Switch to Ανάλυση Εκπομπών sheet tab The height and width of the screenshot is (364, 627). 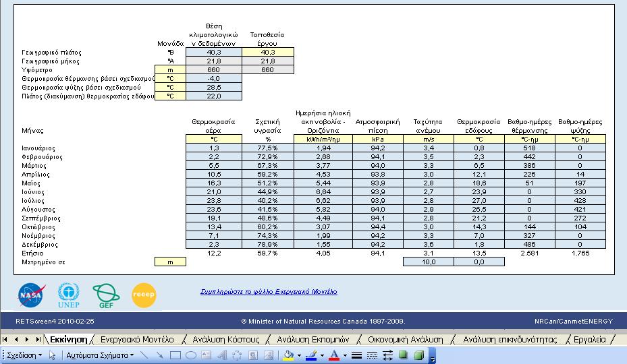pyautogui.click(x=313, y=340)
